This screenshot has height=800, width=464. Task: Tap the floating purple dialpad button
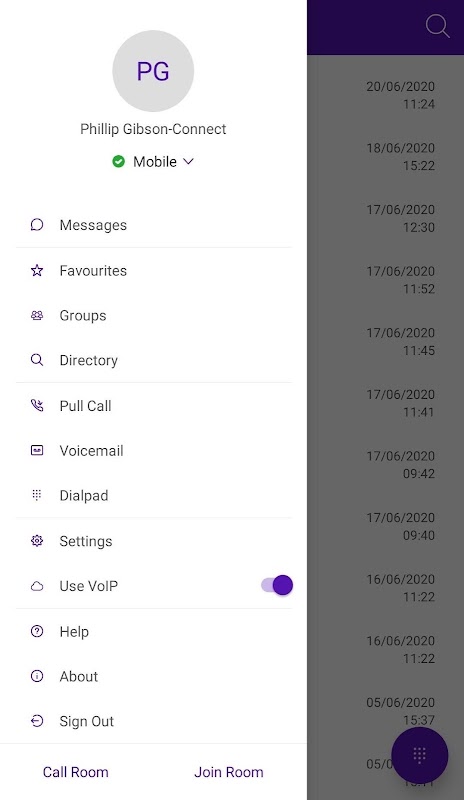point(420,756)
